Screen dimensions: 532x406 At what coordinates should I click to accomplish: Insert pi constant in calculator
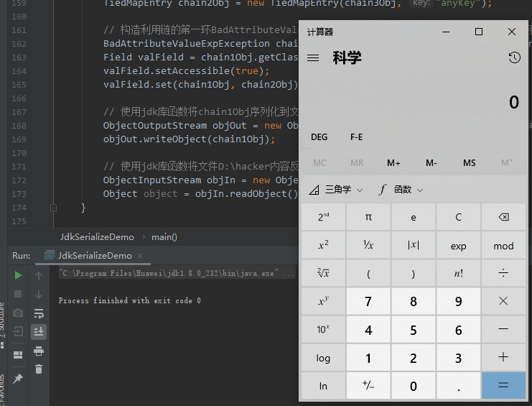click(x=368, y=217)
